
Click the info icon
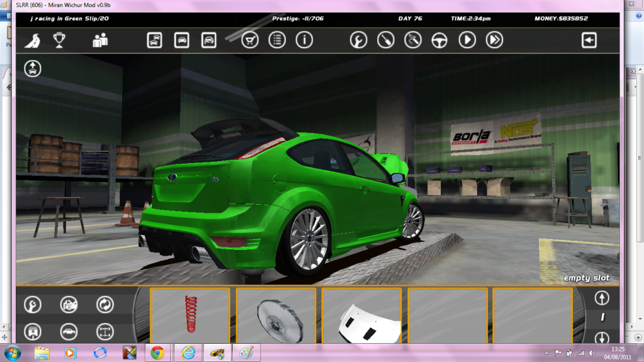tap(304, 40)
